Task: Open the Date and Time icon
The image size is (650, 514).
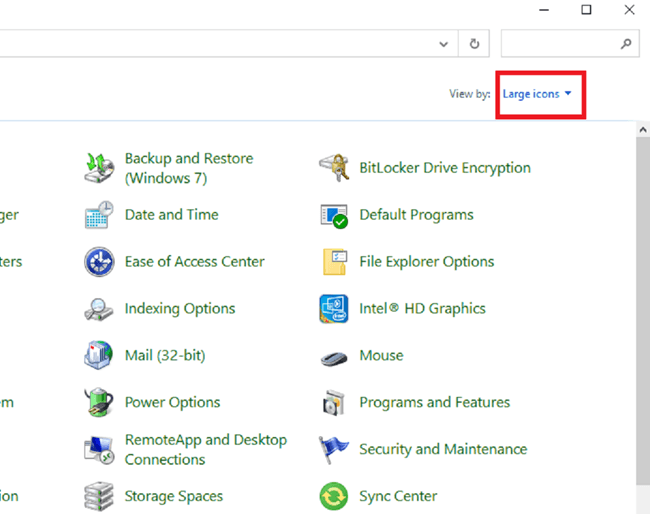Action: pos(99,215)
